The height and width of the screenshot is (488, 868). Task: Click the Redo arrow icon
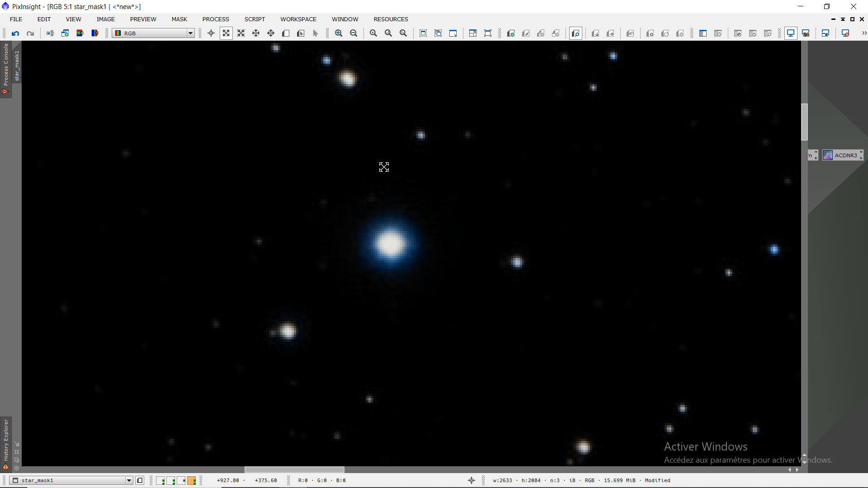tap(30, 33)
